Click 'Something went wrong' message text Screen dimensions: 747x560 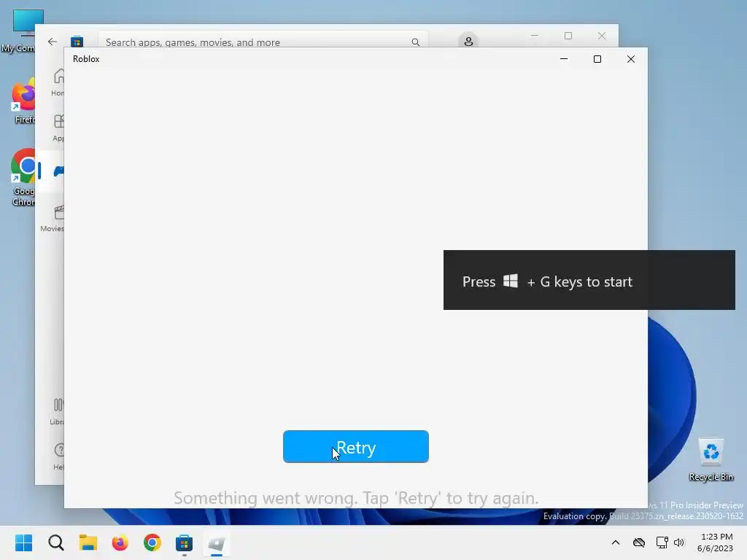pyautogui.click(x=356, y=498)
